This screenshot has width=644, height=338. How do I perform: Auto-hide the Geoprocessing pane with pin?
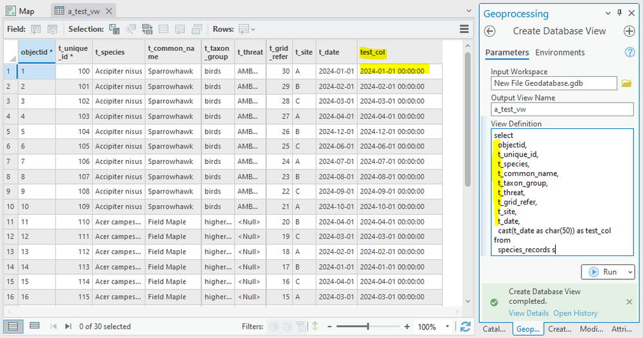(620, 14)
